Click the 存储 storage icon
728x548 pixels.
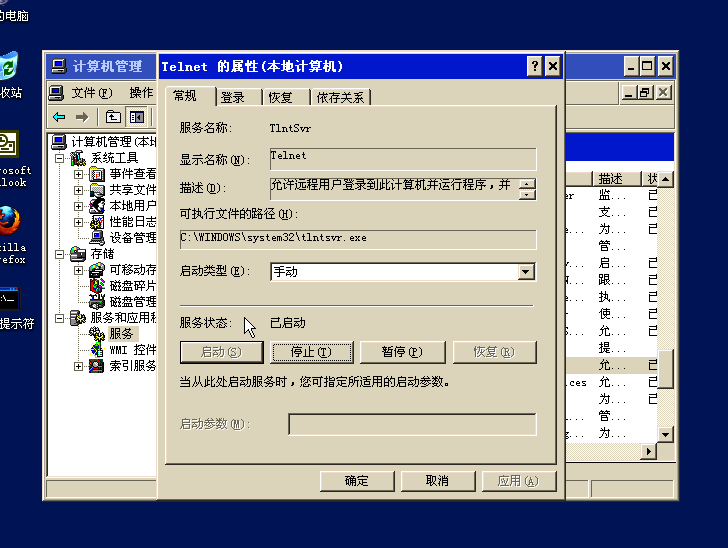tap(78, 254)
